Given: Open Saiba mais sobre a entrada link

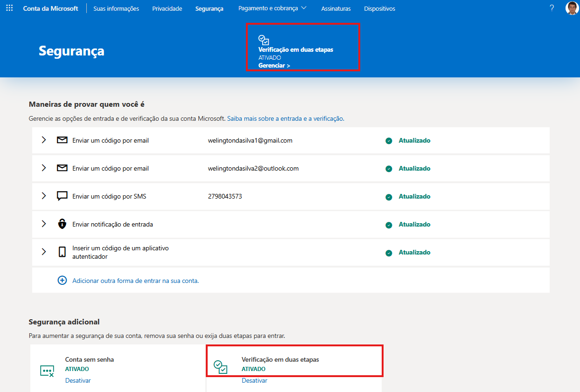Looking at the screenshot, I should (x=286, y=119).
